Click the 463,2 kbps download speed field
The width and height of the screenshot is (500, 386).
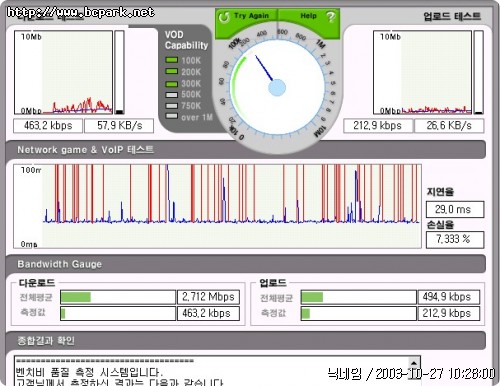48,126
